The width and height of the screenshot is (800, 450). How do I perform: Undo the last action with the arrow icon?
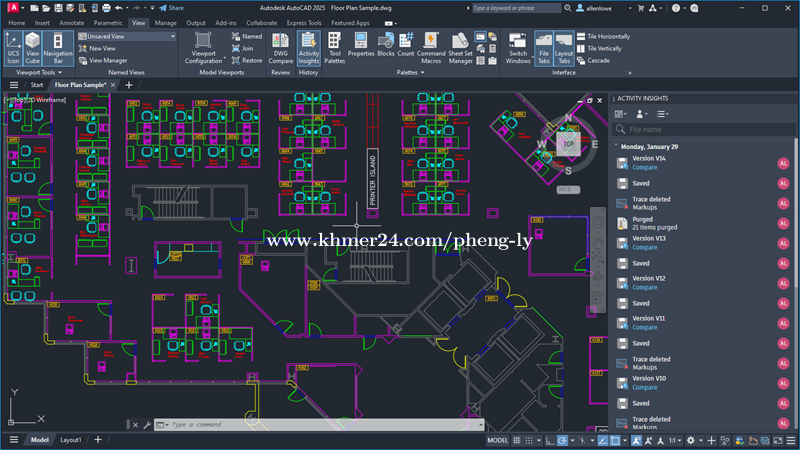118,8
